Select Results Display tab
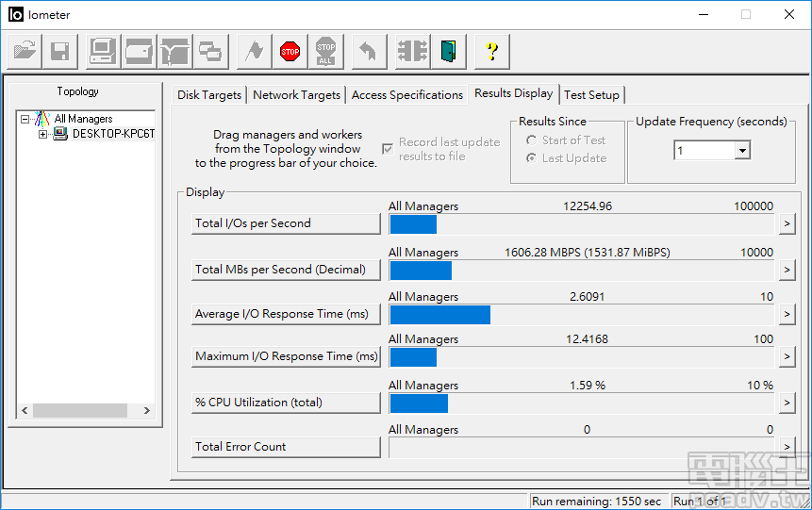 click(x=514, y=93)
